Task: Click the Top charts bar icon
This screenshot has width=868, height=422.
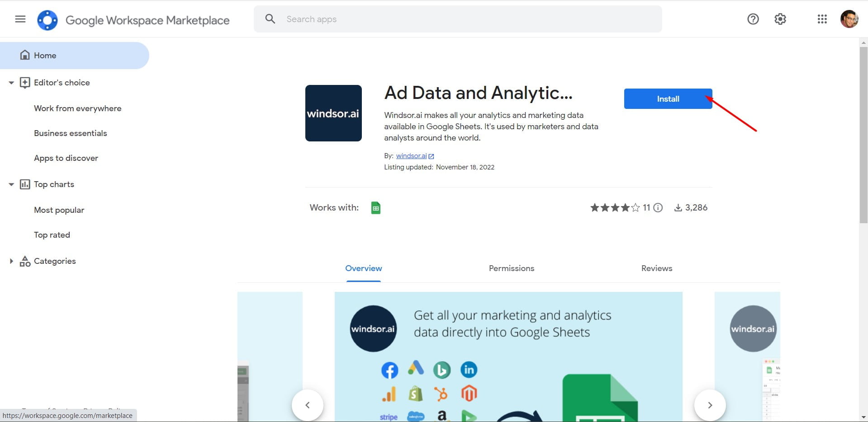Action: coord(25,184)
